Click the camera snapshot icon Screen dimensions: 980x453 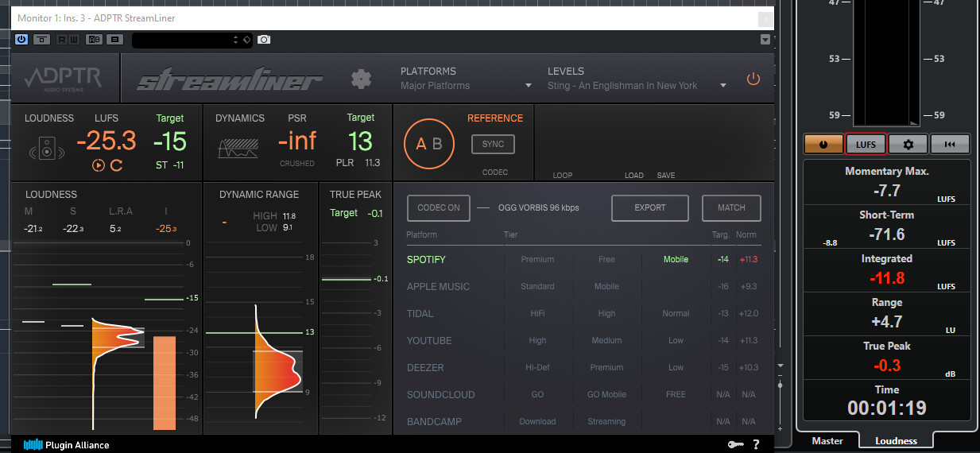pyautogui.click(x=264, y=39)
